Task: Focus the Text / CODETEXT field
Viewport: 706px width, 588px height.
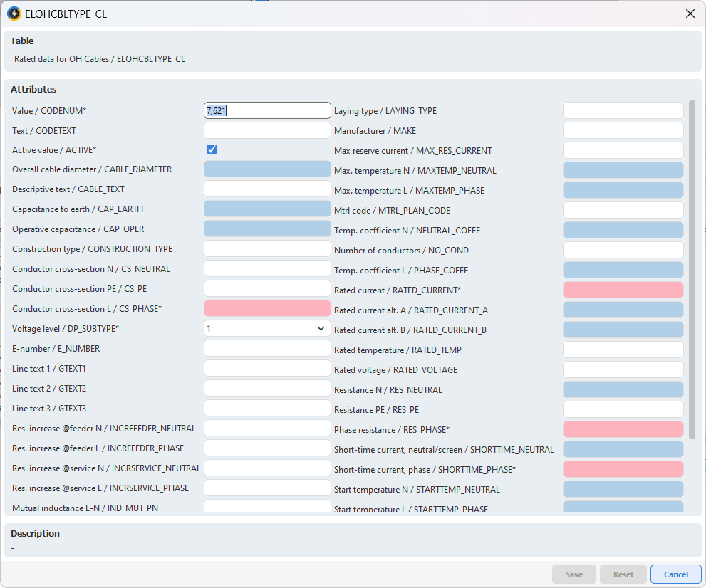Action: 267,130
